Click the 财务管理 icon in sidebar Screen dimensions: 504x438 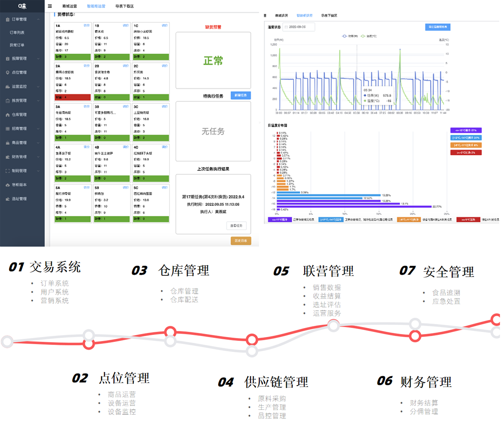click(x=8, y=157)
